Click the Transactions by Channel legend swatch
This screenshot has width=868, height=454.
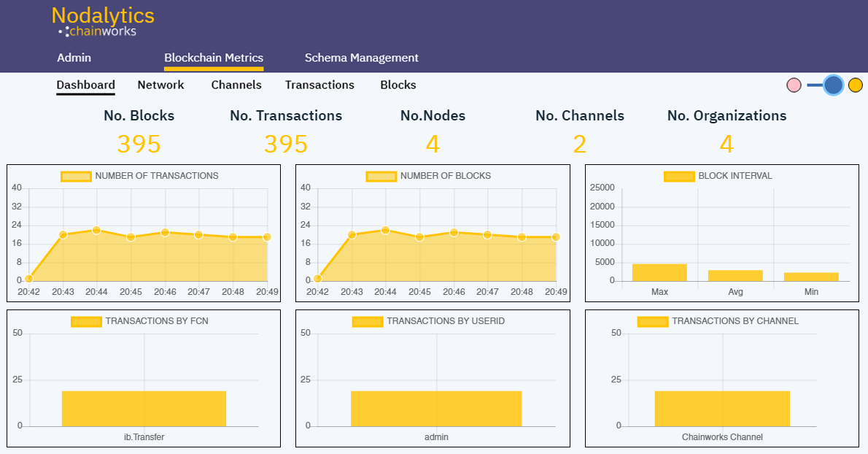(x=653, y=321)
